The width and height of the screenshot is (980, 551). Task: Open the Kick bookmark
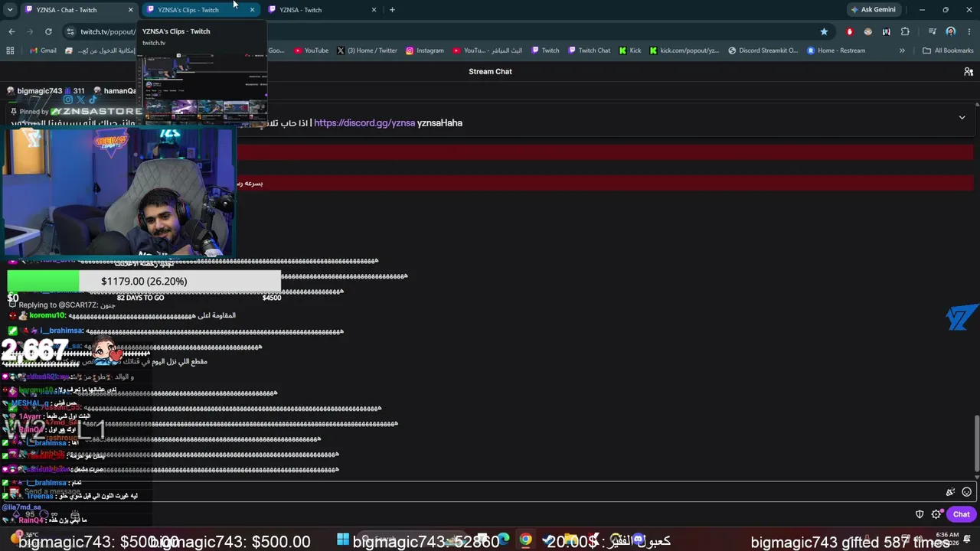pos(630,51)
